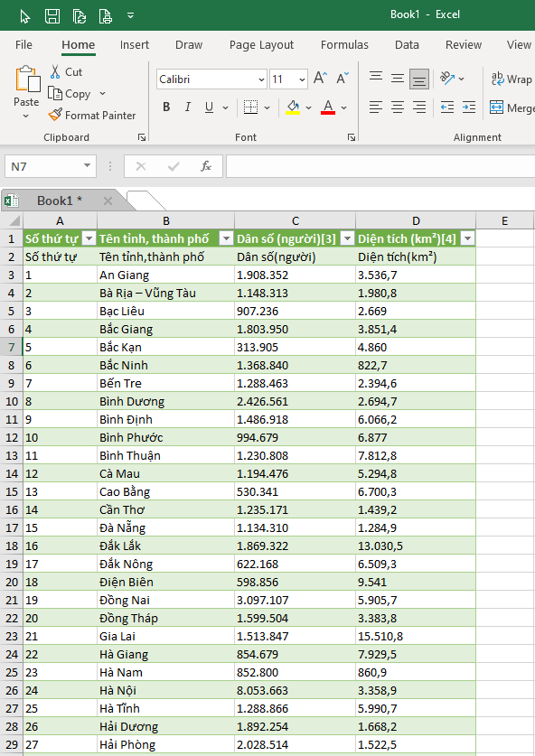Open the Clipboard dialog launcher
The width and height of the screenshot is (535, 756).
point(142,137)
